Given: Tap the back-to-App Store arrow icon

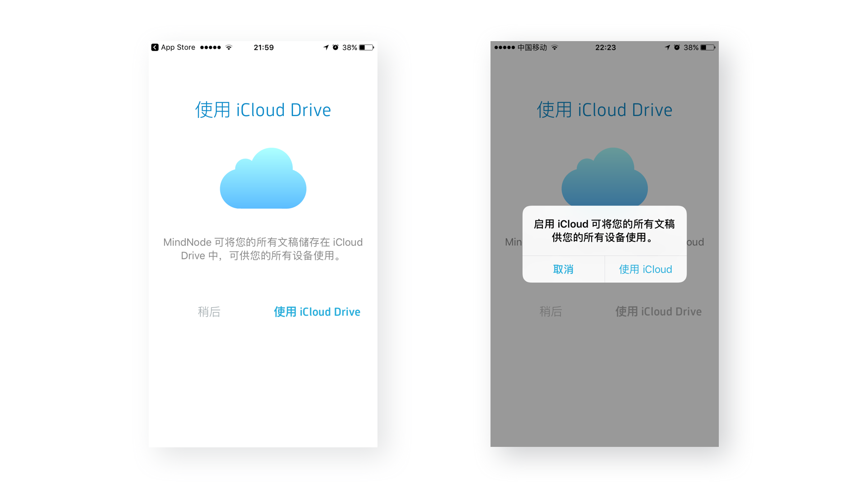Looking at the screenshot, I should tap(155, 47).
